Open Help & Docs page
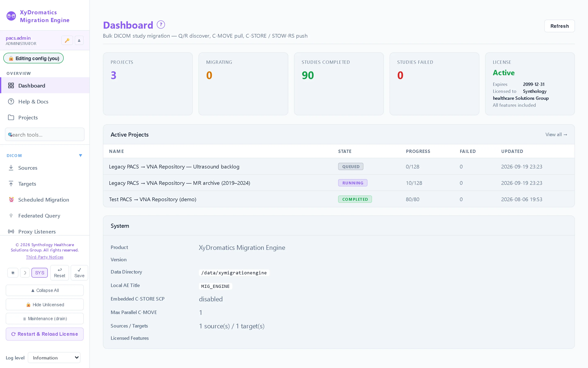The width and height of the screenshot is (588, 368). [45, 101]
